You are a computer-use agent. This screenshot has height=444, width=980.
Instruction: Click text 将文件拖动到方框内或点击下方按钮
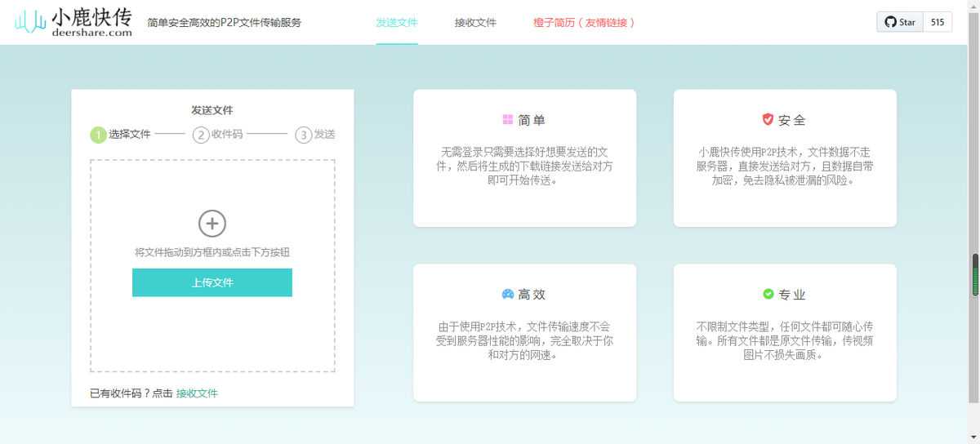pyautogui.click(x=212, y=252)
